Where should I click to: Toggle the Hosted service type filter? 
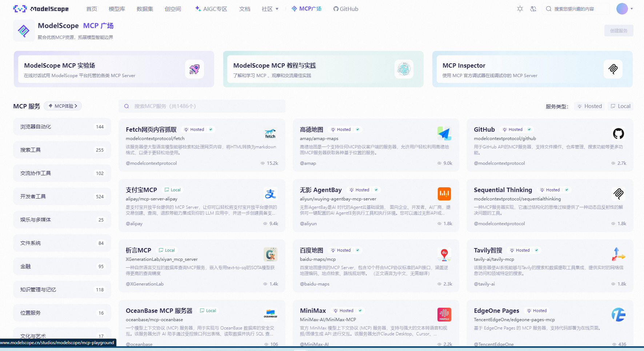point(590,106)
